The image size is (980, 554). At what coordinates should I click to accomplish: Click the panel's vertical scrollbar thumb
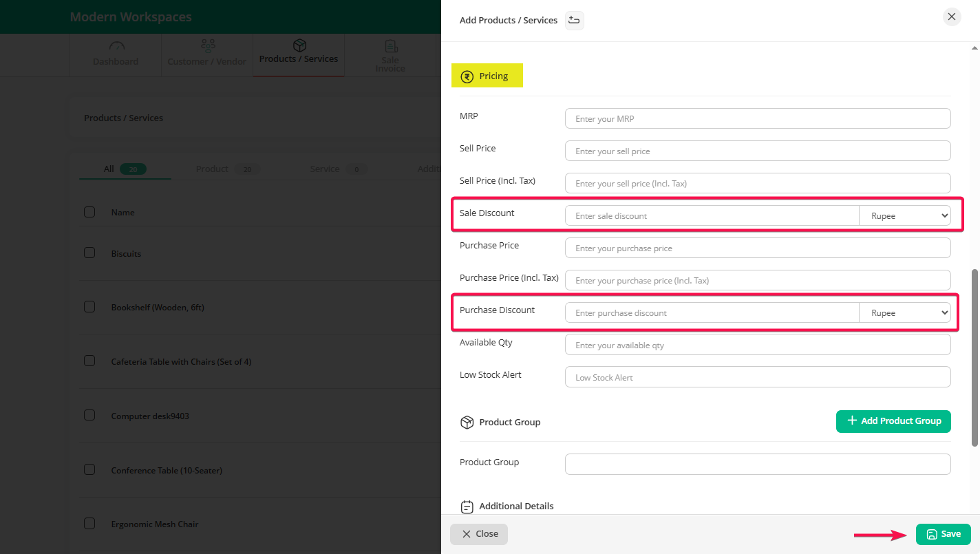974,358
